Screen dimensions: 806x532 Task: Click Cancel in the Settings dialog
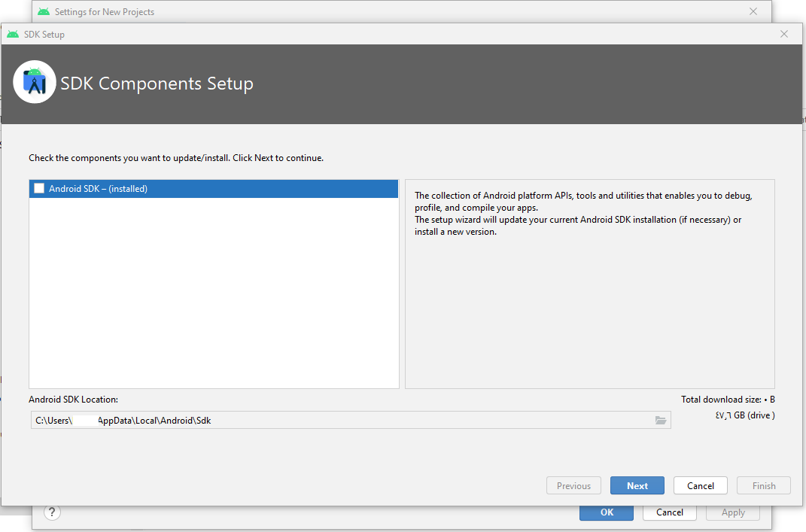click(669, 512)
